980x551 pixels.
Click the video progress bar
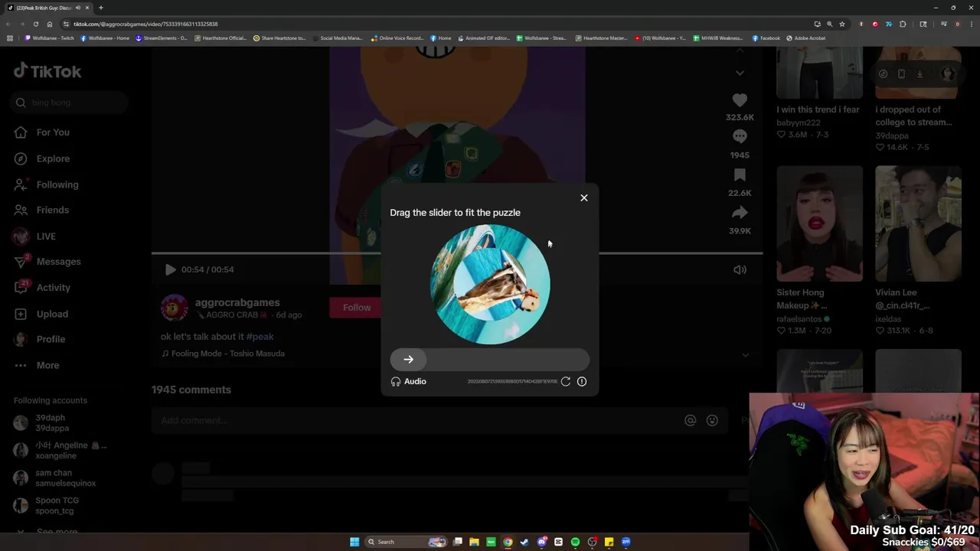click(x=456, y=253)
